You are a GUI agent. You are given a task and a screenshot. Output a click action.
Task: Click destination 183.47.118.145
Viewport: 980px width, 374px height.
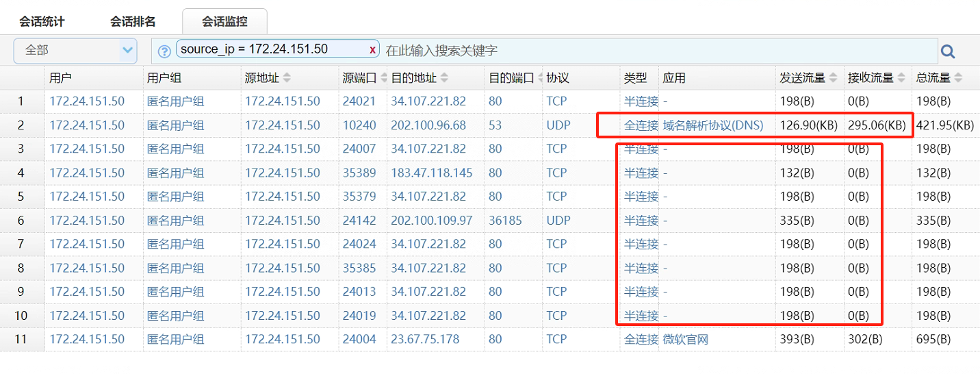pyautogui.click(x=432, y=173)
